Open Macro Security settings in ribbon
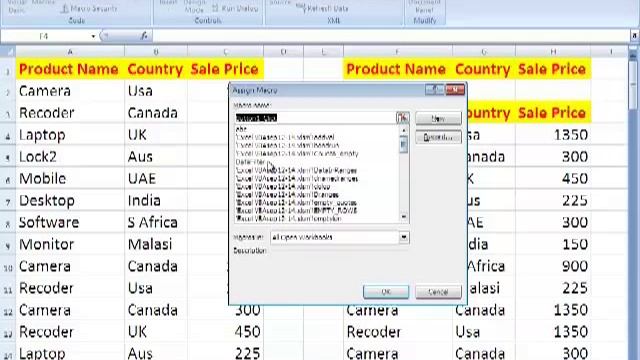640x360 pixels. point(89,8)
